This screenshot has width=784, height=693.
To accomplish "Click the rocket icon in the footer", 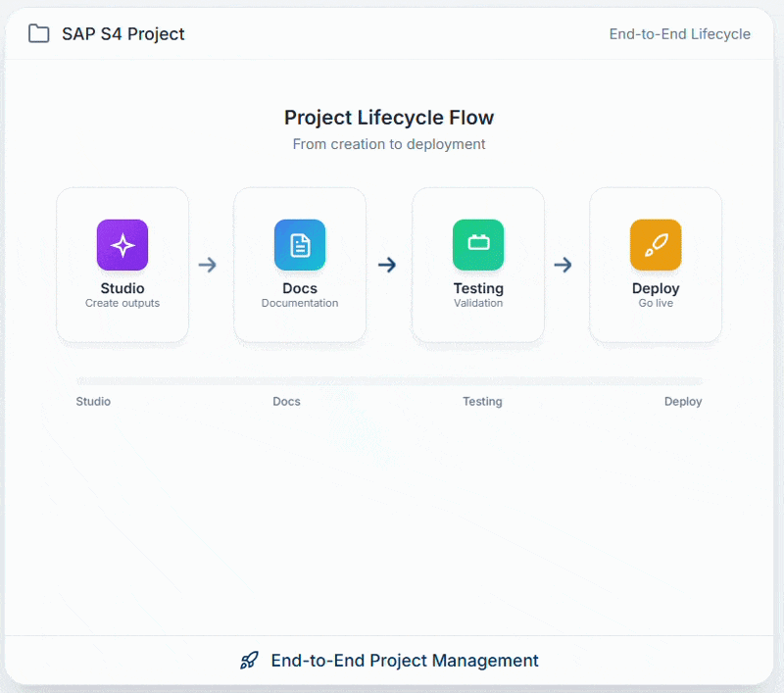I will [250, 661].
